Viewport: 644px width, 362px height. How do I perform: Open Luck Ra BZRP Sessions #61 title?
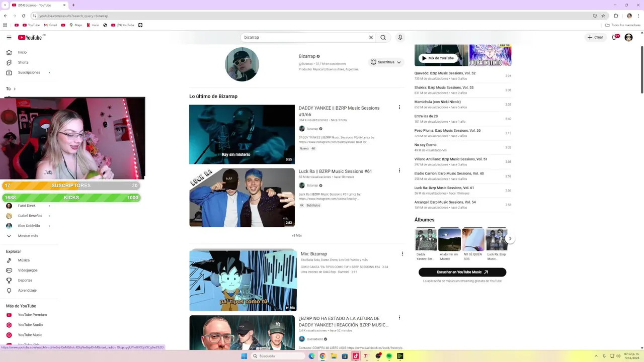tap(335, 171)
